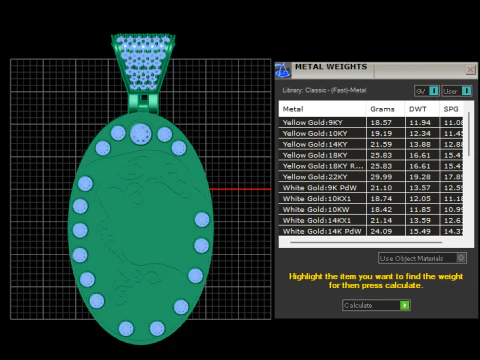Toggle the User switch
This screenshot has height=360, width=480.
click(x=457, y=91)
